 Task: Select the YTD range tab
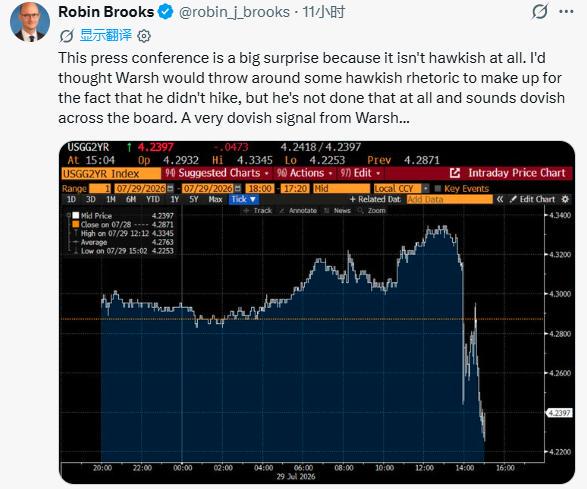153,200
